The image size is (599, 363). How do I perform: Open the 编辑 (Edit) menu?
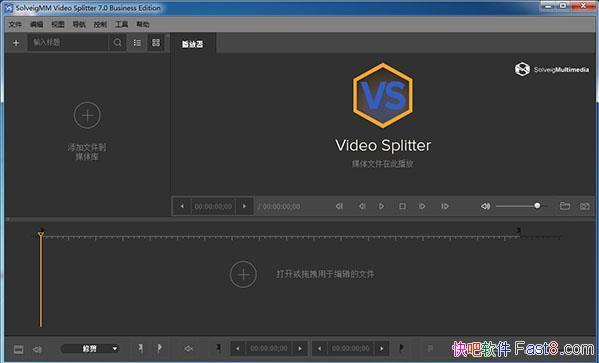(x=36, y=24)
